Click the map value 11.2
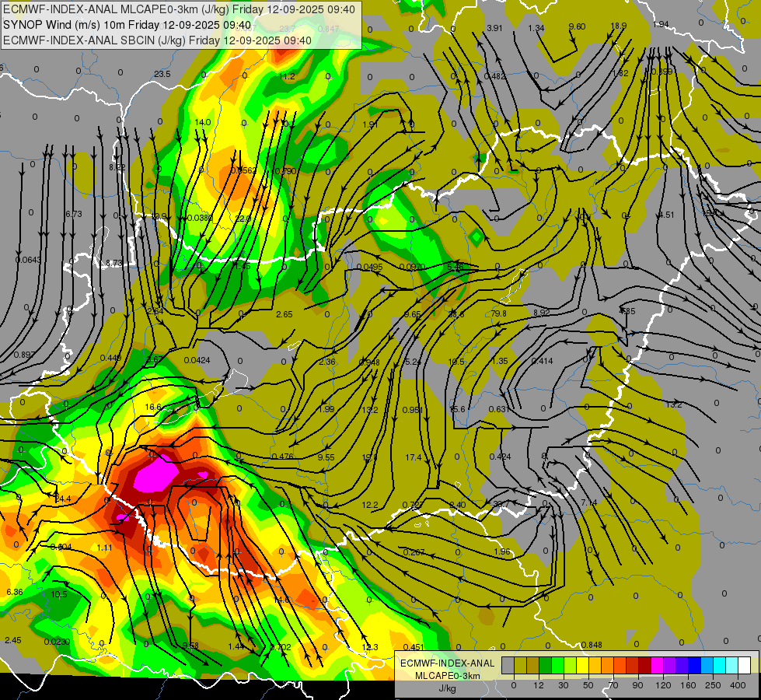The height and width of the screenshot is (700, 761). [287, 76]
